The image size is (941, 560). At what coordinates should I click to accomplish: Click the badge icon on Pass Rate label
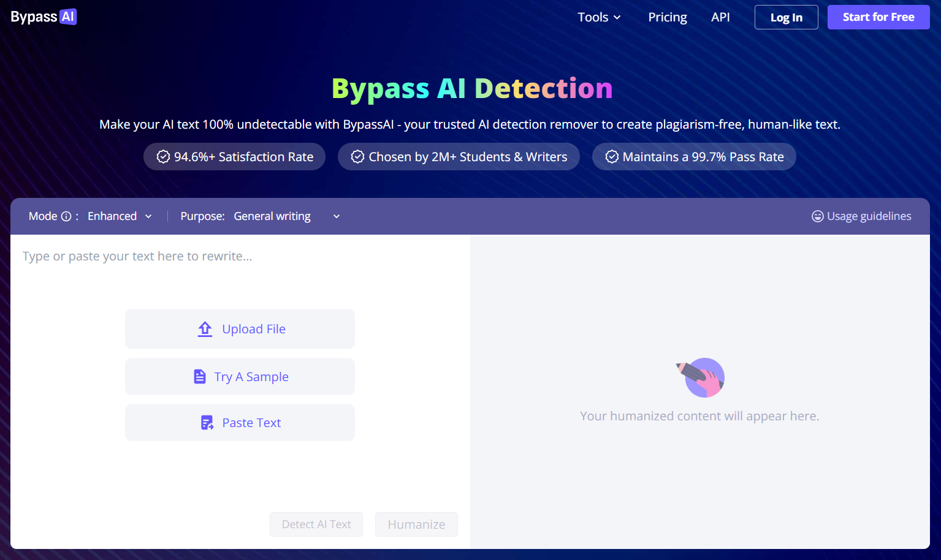(611, 156)
